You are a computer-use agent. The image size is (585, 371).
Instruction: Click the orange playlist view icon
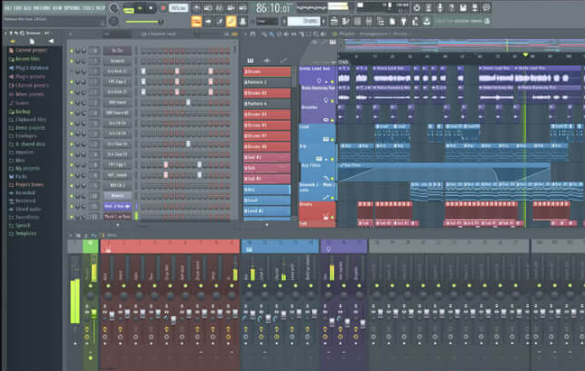[x=196, y=21]
